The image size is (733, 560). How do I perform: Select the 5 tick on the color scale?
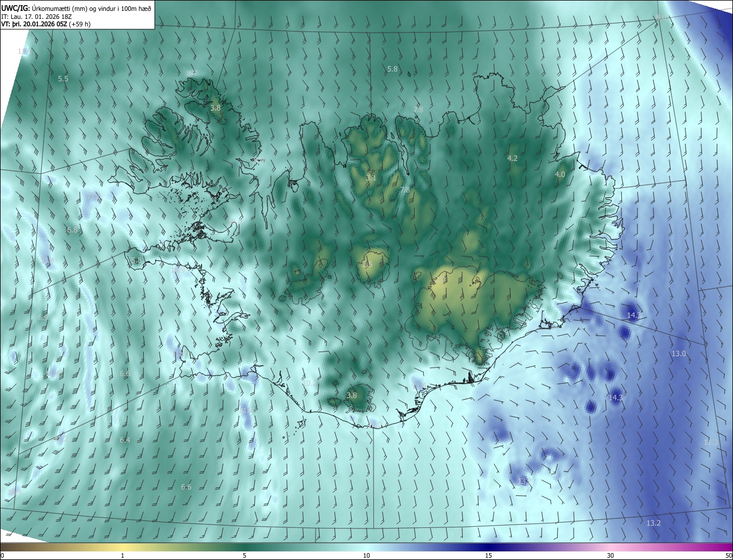245,555
